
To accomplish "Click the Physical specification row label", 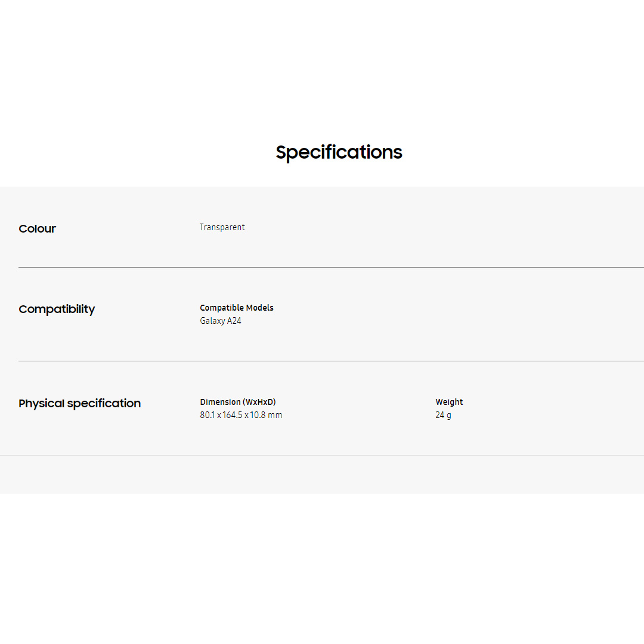I will point(79,403).
